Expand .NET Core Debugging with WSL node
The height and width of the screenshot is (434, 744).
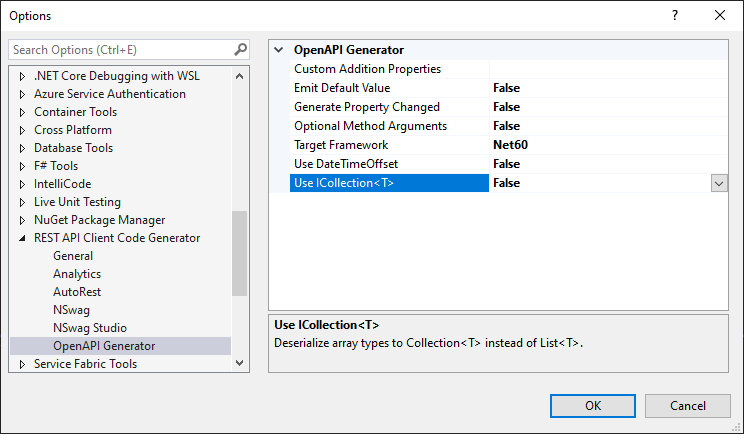coord(22,76)
